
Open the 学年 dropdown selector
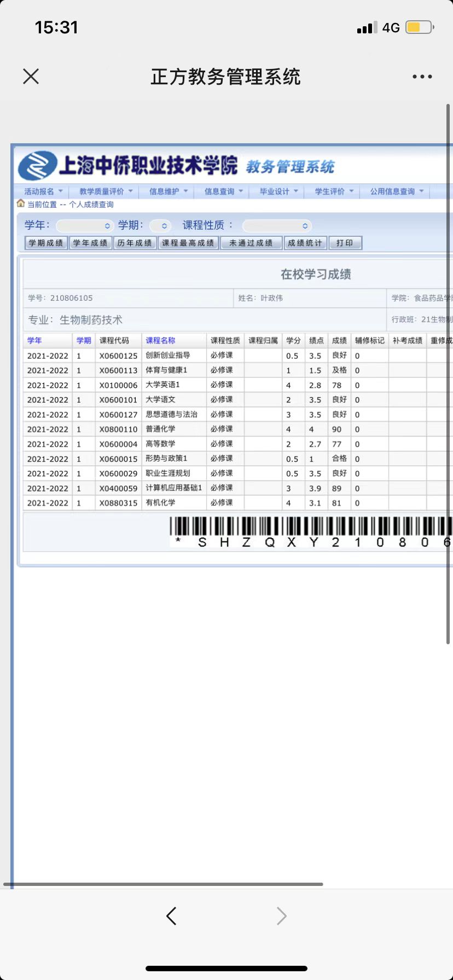click(x=85, y=226)
